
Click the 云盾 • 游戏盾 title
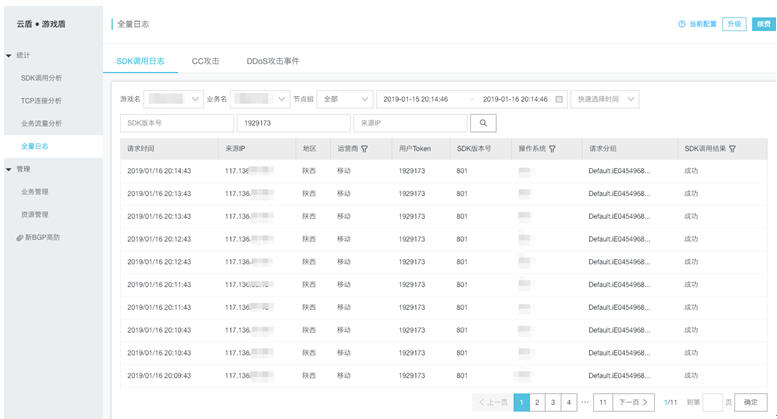[41, 24]
